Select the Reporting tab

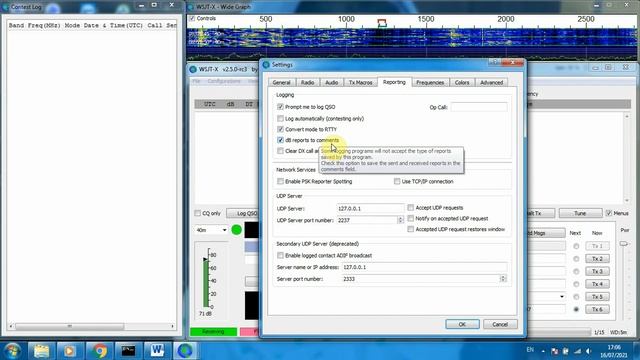[394, 82]
